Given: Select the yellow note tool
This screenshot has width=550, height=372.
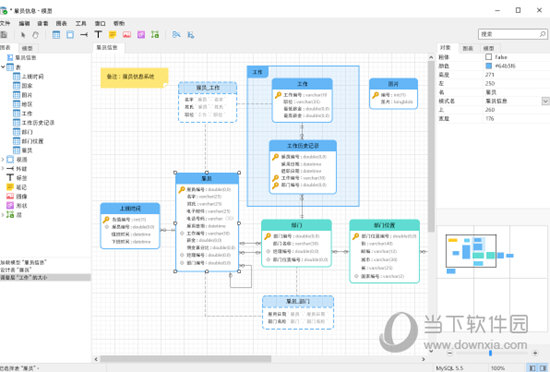Looking at the screenshot, I should [x=113, y=35].
